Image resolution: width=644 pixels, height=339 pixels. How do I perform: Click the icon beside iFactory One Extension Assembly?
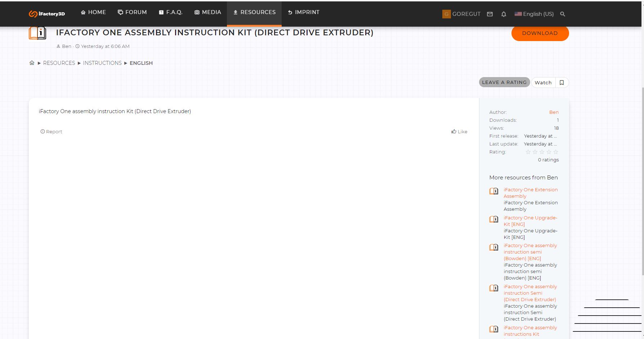pyautogui.click(x=494, y=191)
